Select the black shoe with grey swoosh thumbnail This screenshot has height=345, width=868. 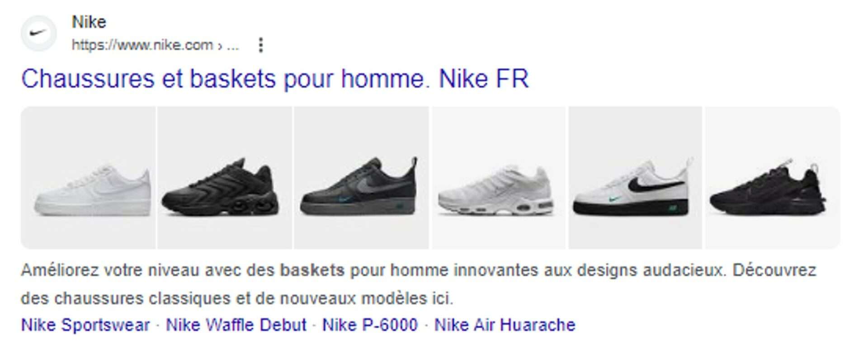click(x=361, y=178)
